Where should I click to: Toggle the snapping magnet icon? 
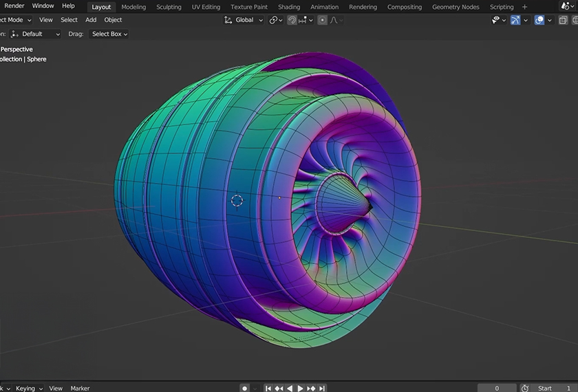[x=292, y=20]
